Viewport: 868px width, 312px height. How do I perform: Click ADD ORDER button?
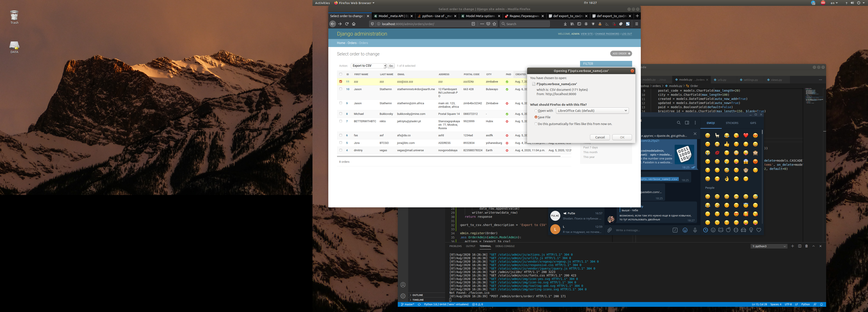621,54
